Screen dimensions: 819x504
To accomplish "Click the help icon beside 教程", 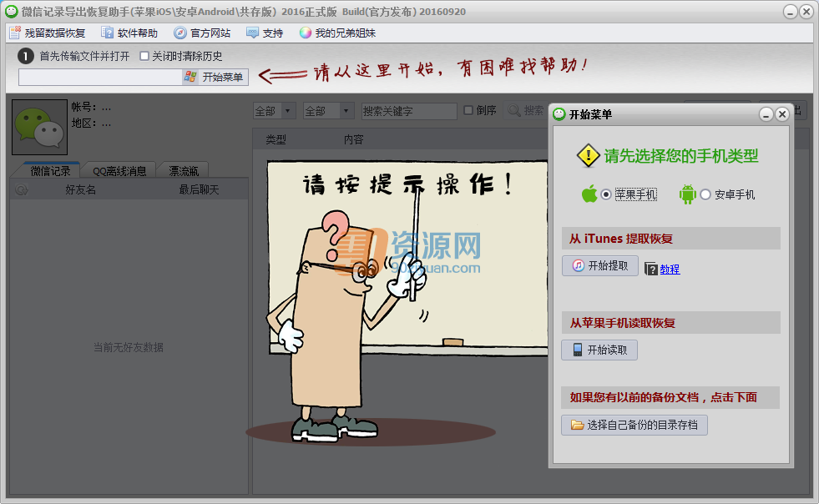I will (x=651, y=269).
